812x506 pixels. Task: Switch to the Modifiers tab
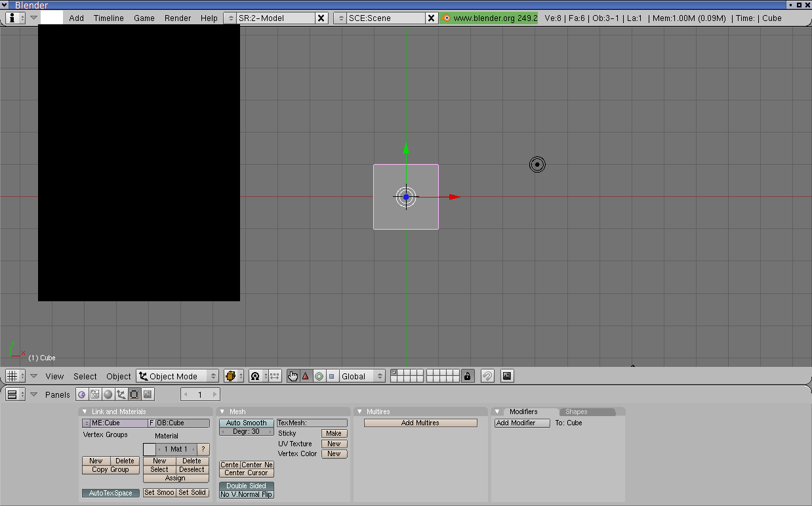(523, 411)
